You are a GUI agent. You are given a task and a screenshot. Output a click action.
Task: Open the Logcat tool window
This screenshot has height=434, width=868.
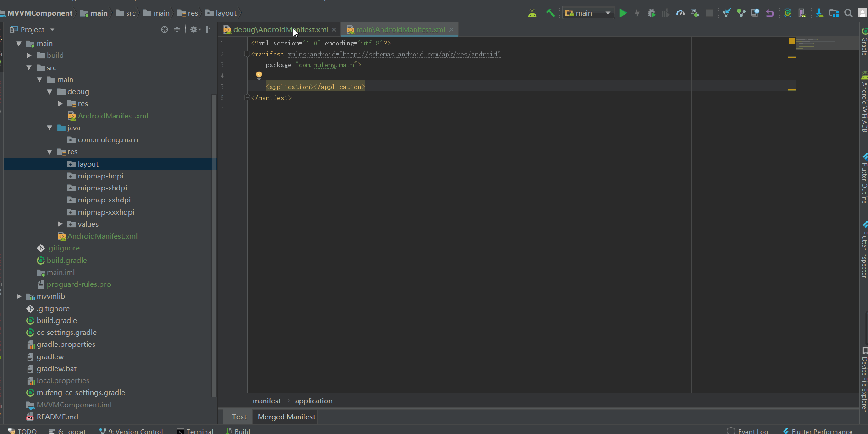point(67,431)
